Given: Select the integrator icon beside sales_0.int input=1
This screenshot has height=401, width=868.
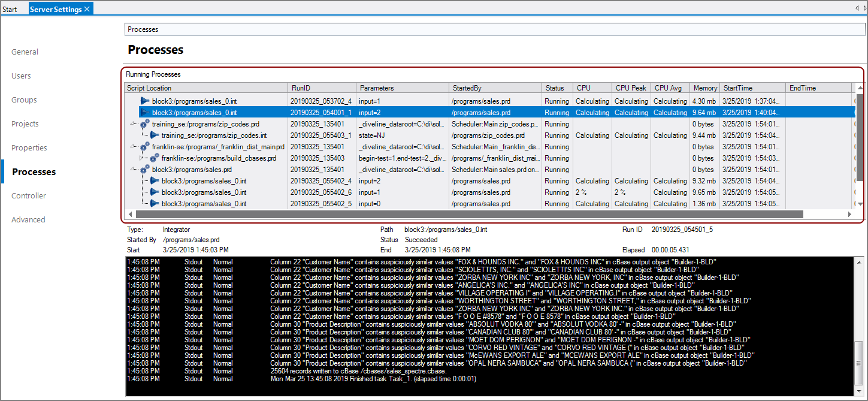Looking at the screenshot, I should coord(144,101).
